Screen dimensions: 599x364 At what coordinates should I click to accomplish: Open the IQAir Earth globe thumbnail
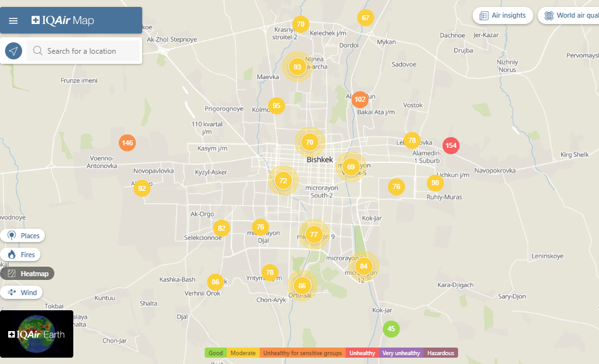(37, 334)
